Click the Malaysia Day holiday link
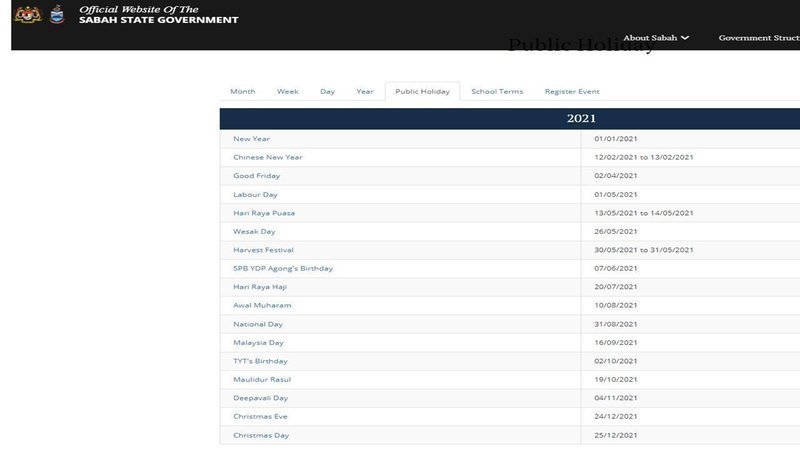 (x=258, y=343)
